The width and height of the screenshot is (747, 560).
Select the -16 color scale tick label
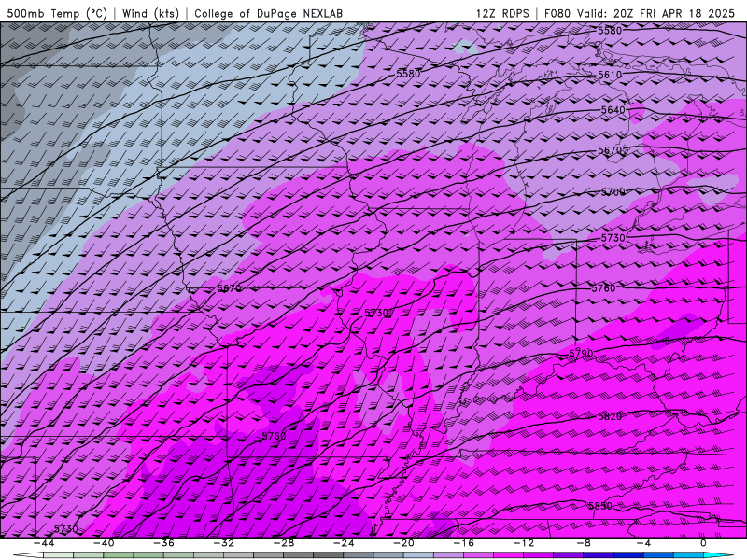464,543
